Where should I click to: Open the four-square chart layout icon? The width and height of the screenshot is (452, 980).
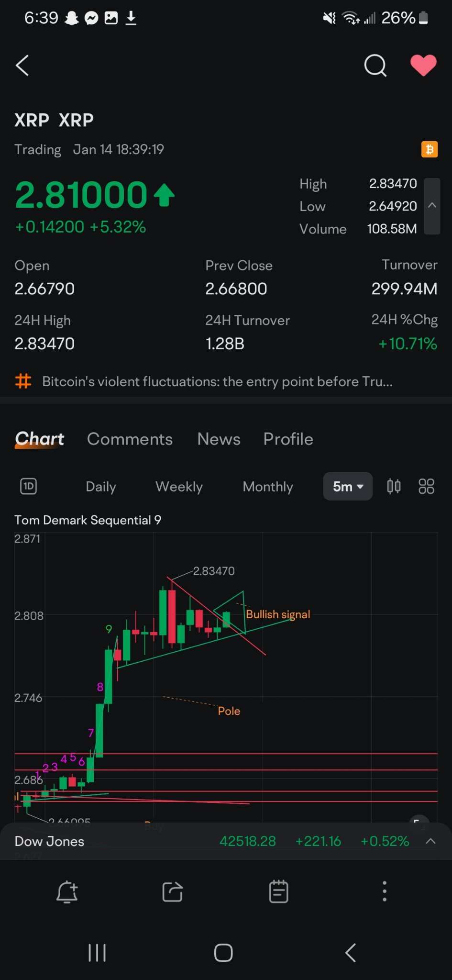(426, 487)
